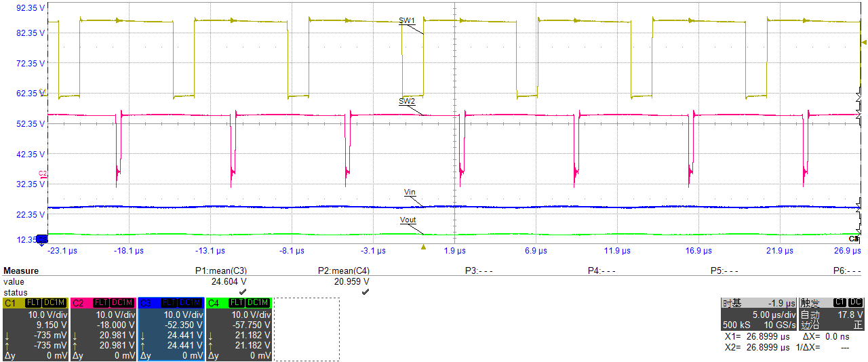The height and width of the screenshot is (362, 868).
Task: Select the yellow trigger level marker on the grid's right edge
Action: click(863, 43)
